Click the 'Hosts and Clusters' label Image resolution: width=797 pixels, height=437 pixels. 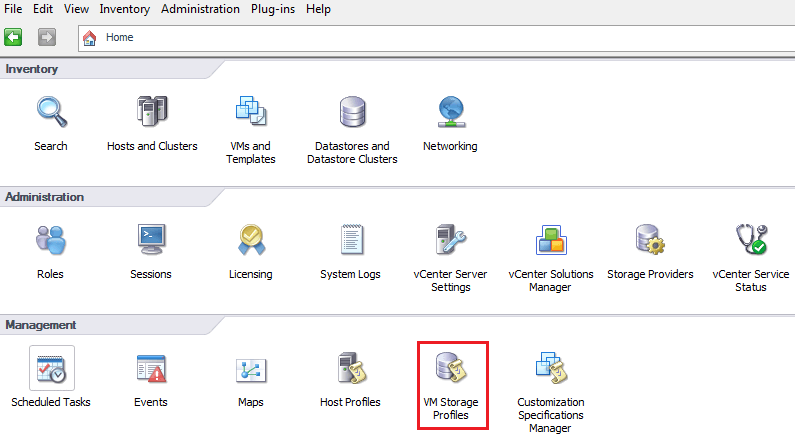coord(152,146)
